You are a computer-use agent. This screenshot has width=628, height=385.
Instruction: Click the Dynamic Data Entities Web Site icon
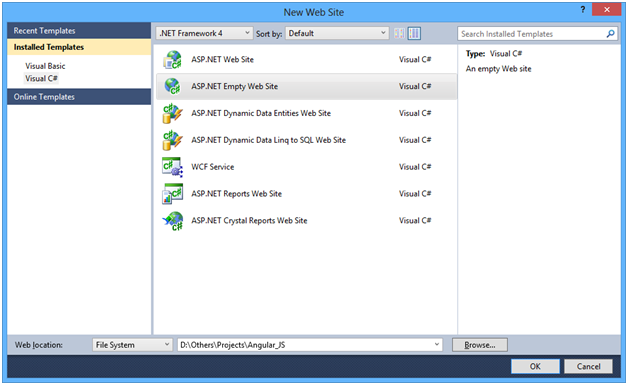tap(173, 113)
